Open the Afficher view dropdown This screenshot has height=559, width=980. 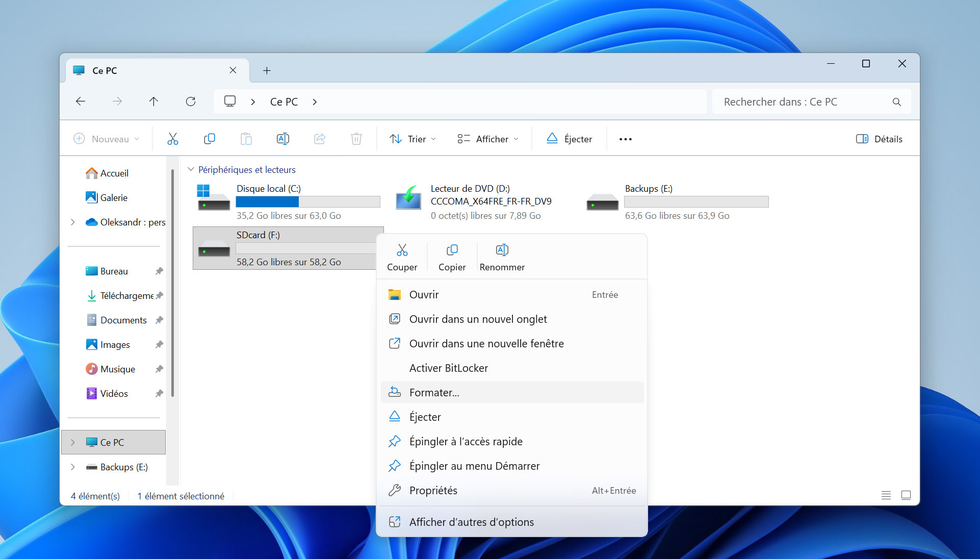(488, 139)
